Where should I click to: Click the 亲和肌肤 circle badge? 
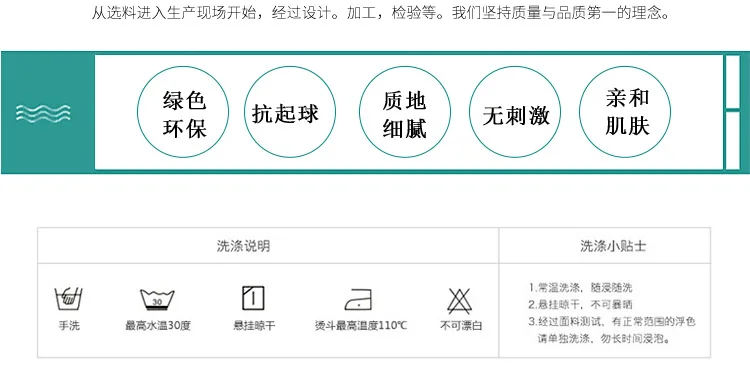(625, 112)
